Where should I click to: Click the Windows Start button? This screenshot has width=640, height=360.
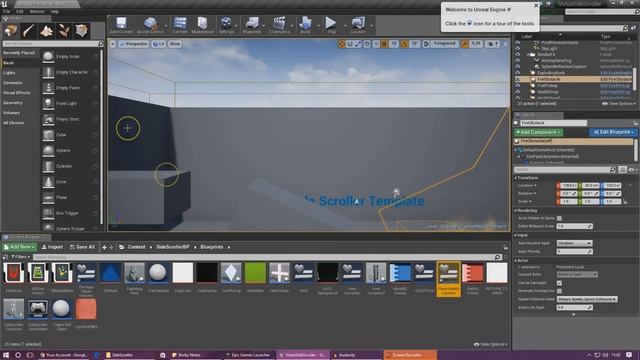click(x=6, y=355)
